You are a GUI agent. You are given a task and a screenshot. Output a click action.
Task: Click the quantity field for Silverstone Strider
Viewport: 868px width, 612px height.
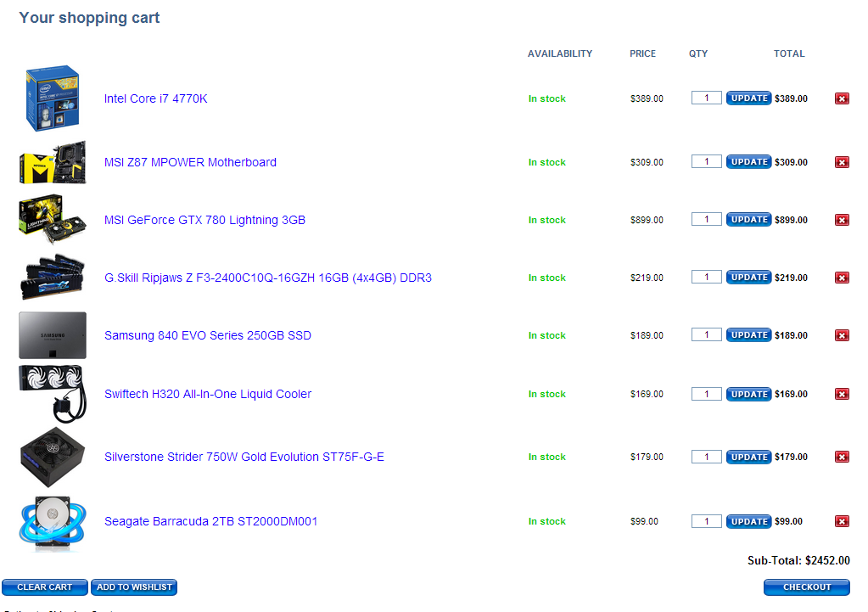click(706, 457)
